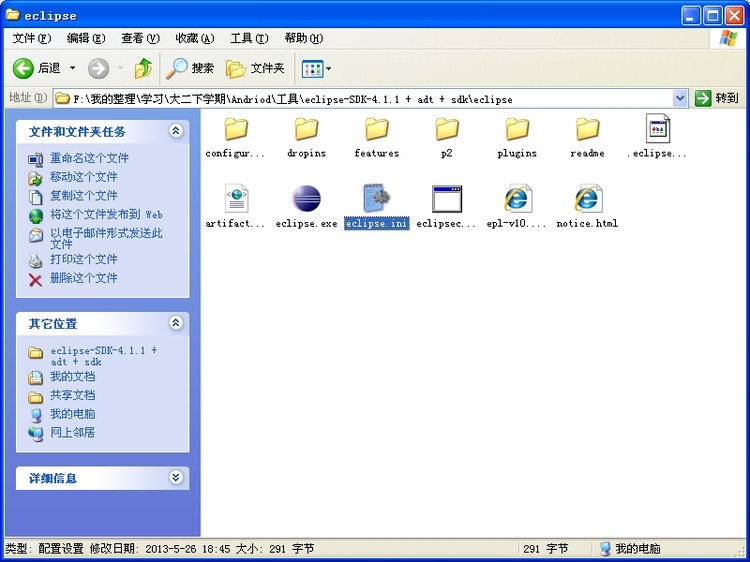Select the eclipsec console executable icon
750x562 pixels.
446,200
